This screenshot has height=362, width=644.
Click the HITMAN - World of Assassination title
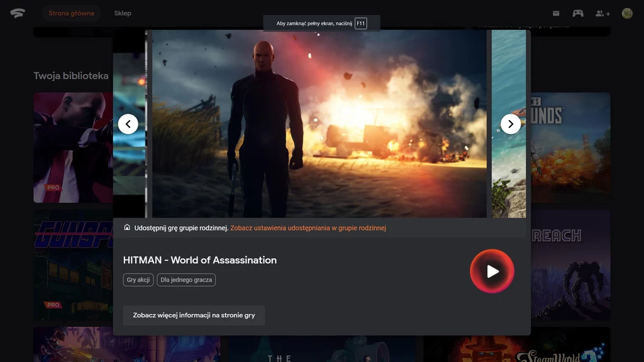[x=200, y=260]
